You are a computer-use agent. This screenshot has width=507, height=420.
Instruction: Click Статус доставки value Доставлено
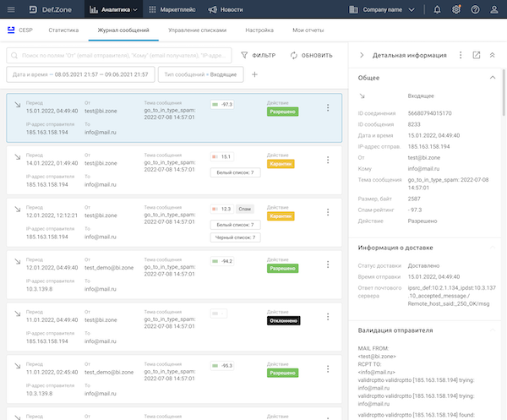pos(423,265)
